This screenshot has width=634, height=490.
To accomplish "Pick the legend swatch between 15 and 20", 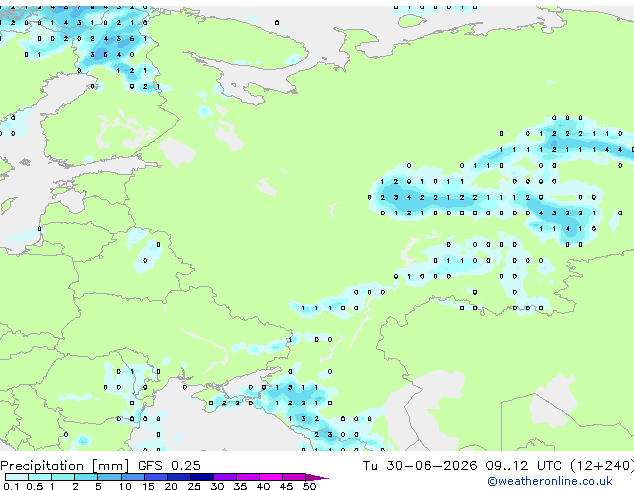I will tap(156, 477).
